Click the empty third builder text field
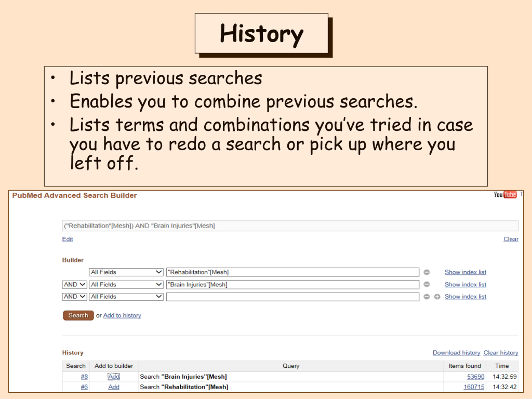 (292, 297)
